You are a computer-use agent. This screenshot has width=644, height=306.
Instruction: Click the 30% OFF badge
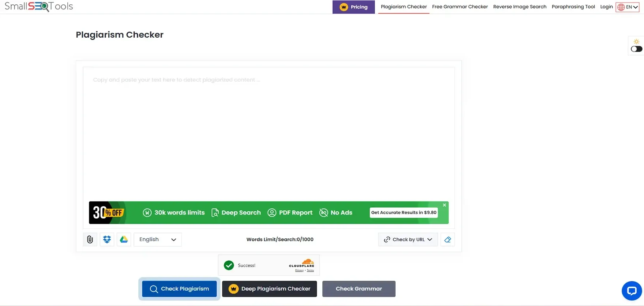click(x=108, y=212)
